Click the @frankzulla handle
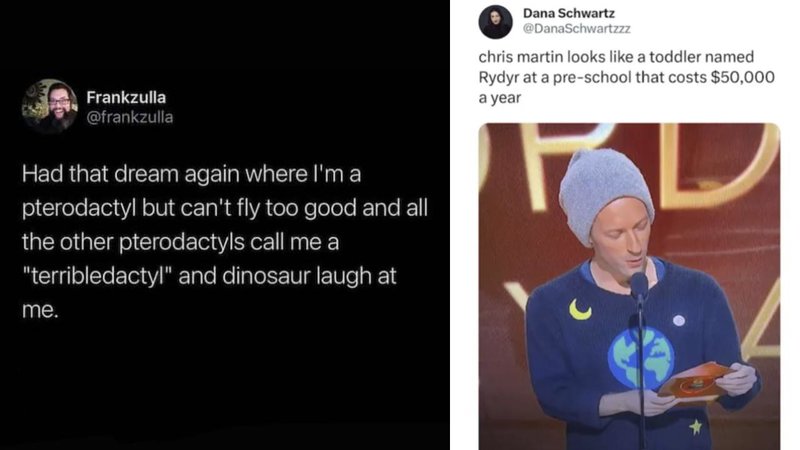 click(129, 117)
